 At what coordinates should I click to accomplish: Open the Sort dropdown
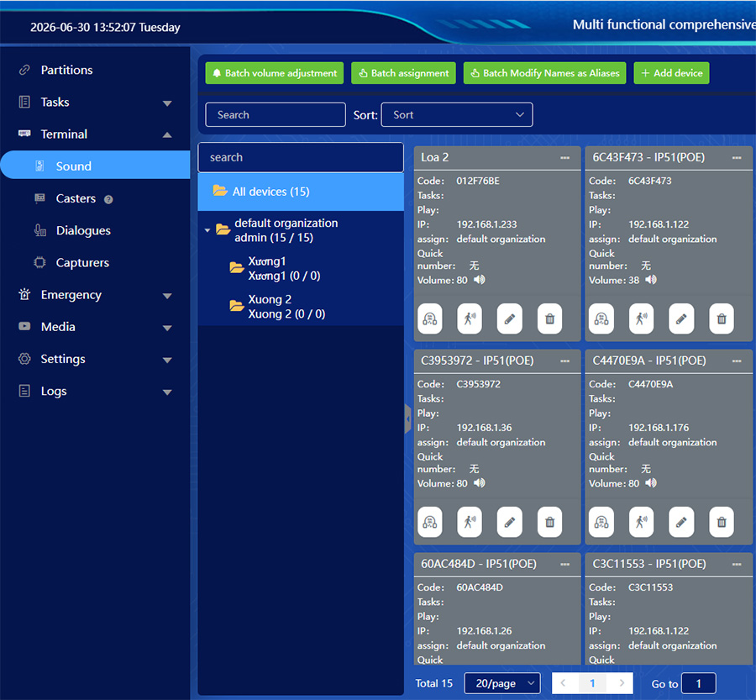tap(457, 115)
